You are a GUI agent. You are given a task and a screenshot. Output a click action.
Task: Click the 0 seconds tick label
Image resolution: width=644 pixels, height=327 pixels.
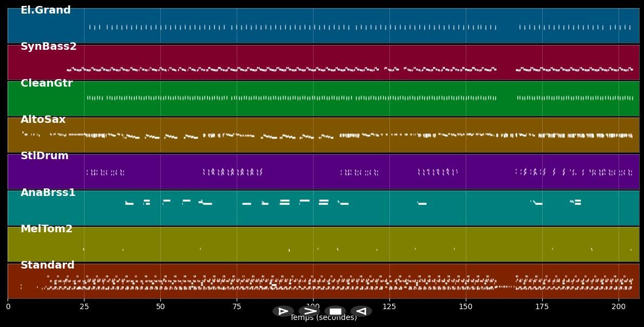8,306
